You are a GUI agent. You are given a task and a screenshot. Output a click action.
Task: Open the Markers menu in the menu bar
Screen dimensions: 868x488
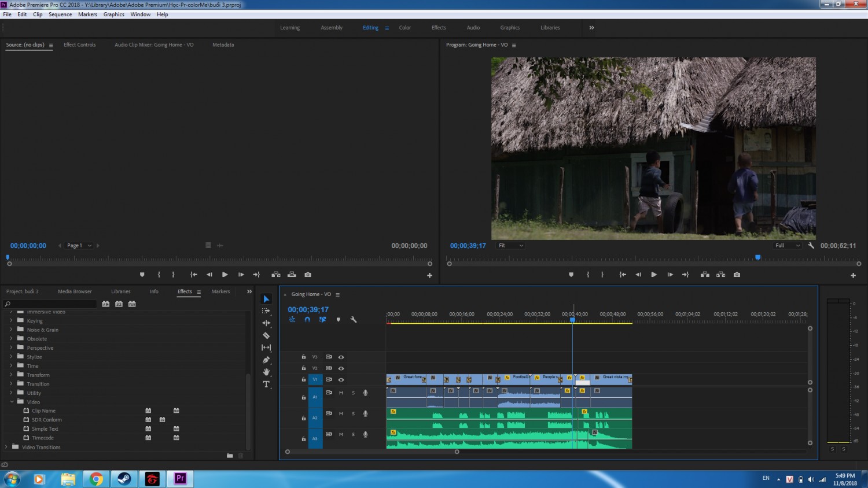pos(87,14)
